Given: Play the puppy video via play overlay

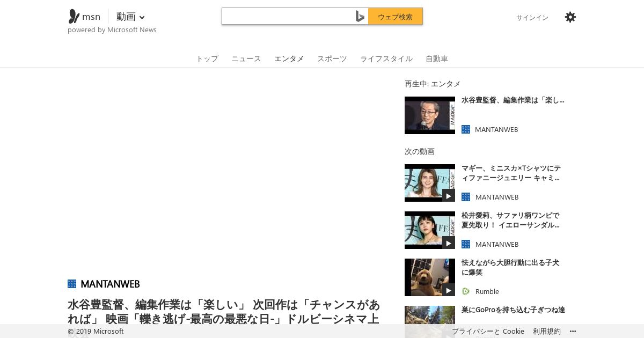Looking at the screenshot, I should click(x=449, y=290).
